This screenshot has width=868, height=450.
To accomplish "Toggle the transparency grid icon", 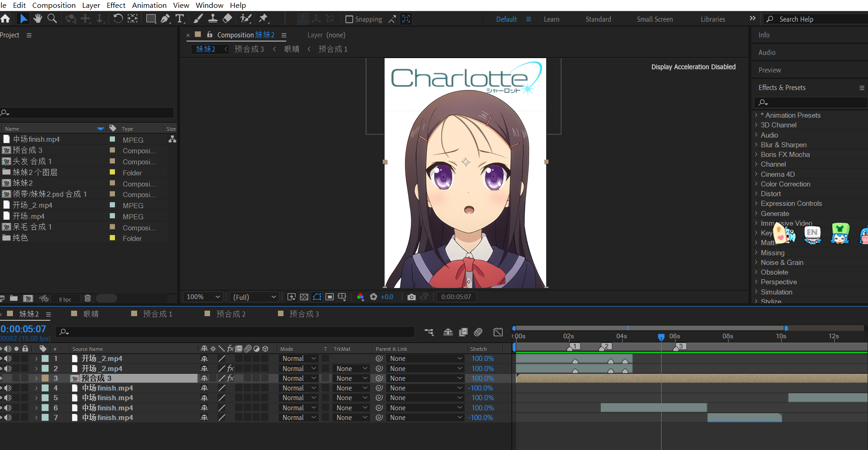I will click(304, 297).
